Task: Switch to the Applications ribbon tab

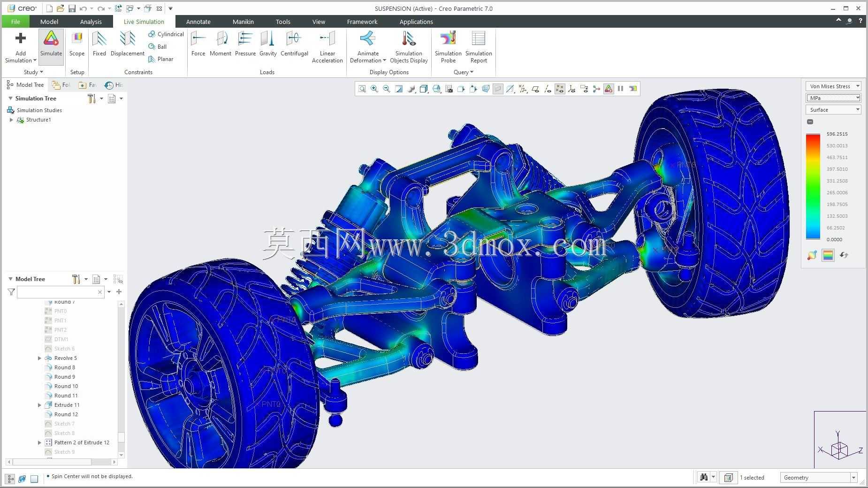Action: [x=416, y=22]
